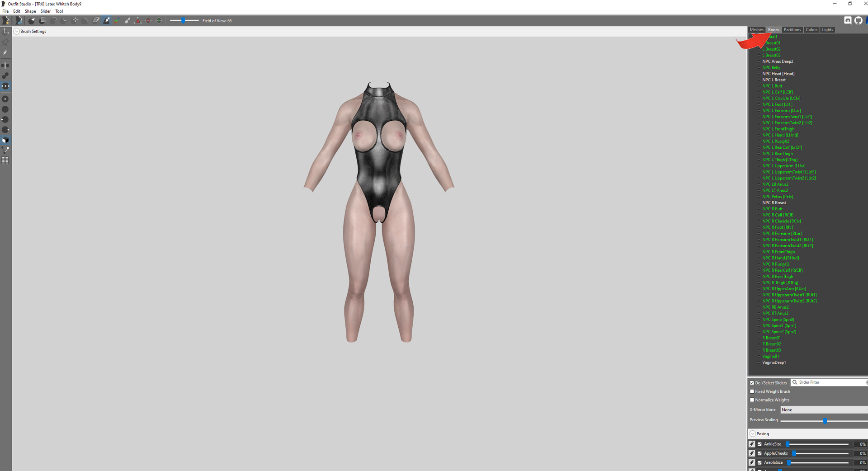Image resolution: width=868 pixels, height=471 pixels.
Task: Uncheck the AppleCheeks slider checkbox
Action: (x=759, y=453)
